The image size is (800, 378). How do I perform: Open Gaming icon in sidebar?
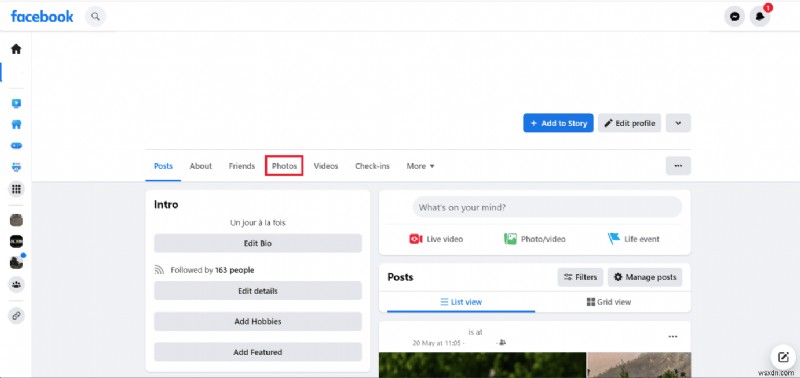click(x=16, y=145)
